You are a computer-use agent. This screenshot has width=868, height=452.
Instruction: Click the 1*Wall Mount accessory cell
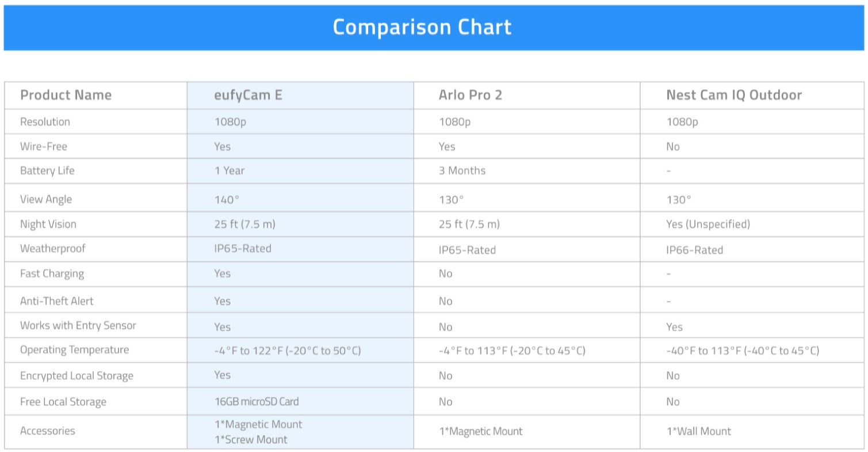point(698,431)
